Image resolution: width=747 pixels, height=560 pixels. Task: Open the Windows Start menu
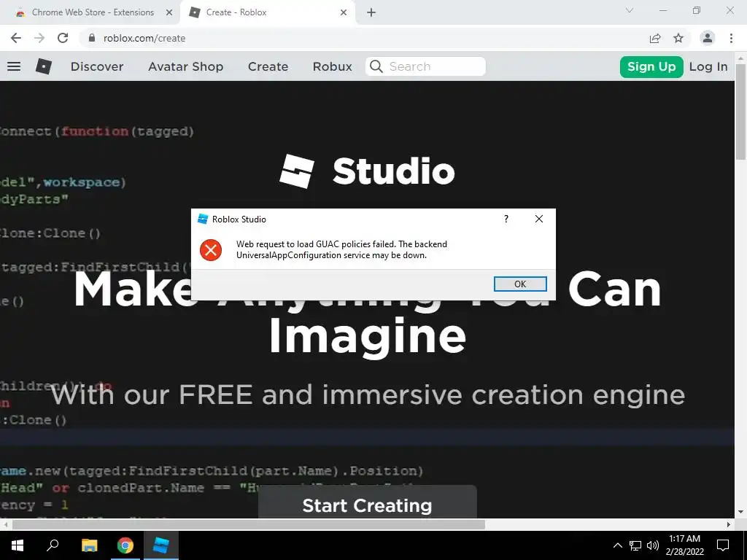tap(18, 545)
